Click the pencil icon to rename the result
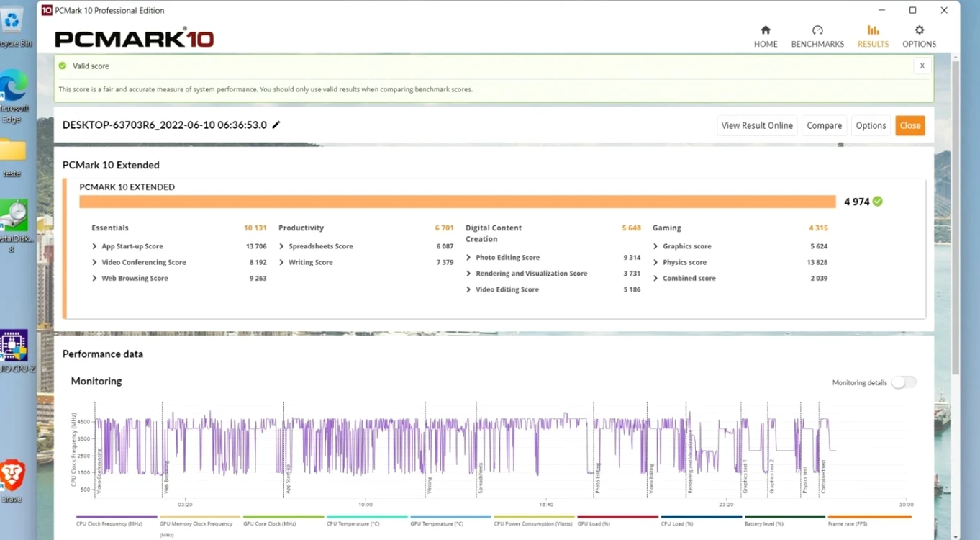 coord(276,125)
